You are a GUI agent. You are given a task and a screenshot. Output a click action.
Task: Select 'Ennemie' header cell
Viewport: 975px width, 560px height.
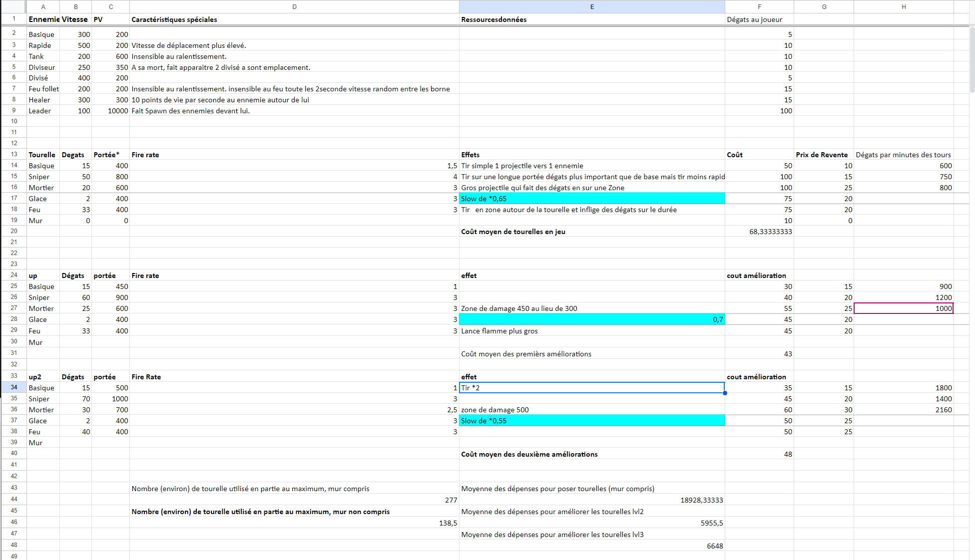coord(43,19)
